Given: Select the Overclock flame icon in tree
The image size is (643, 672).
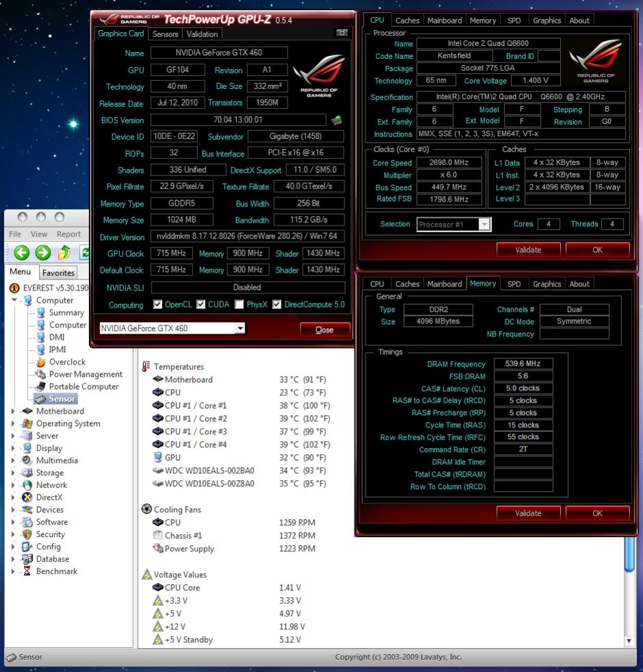Looking at the screenshot, I should click(x=41, y=362).
